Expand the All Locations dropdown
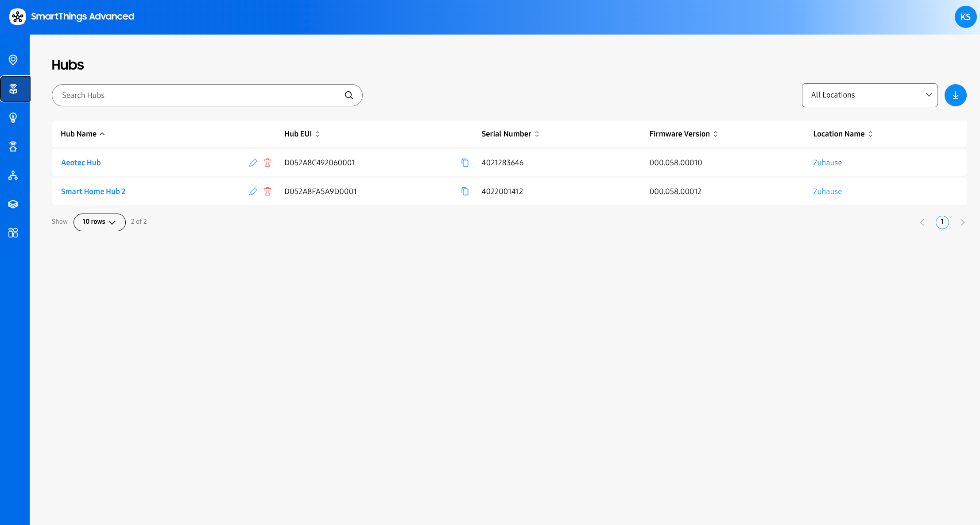This screenshot has height=525, width=980. tap(869, 95)
